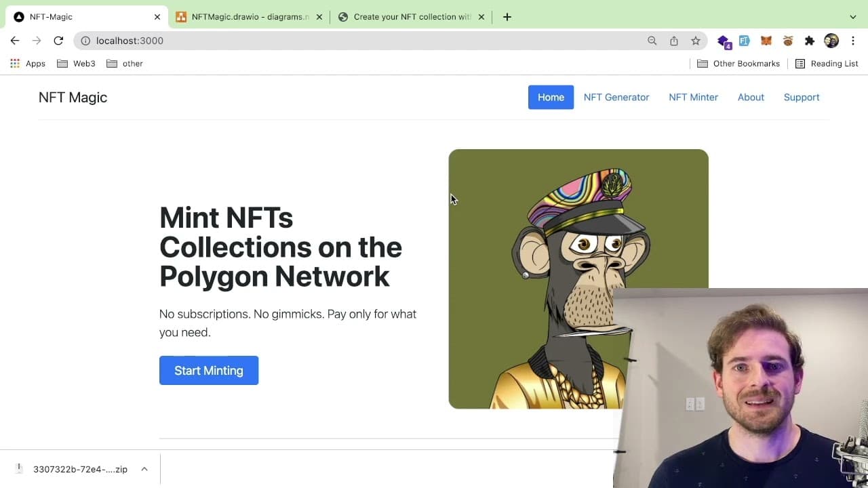Close the 'Create your NFT collection' tab
868x488 pixels.
click(481, 17)
